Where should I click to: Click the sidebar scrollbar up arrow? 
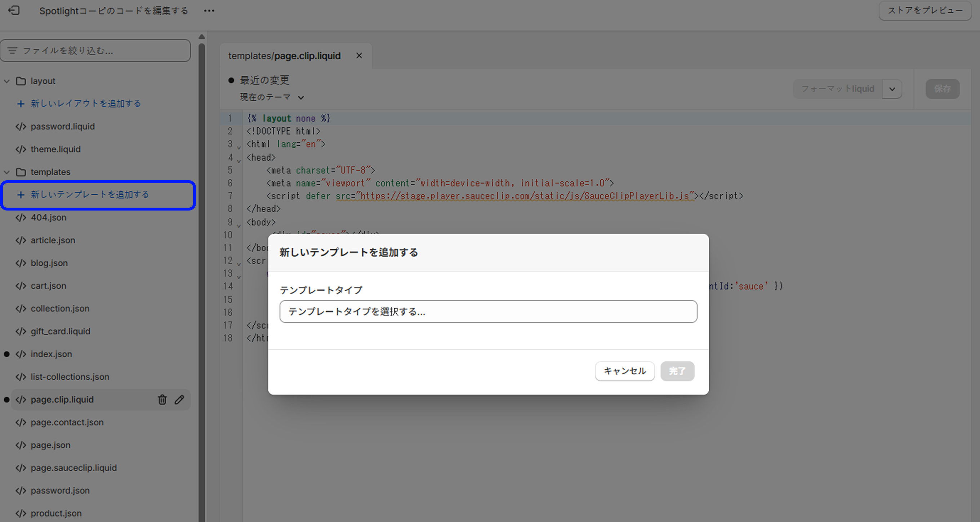click(202, 37)
